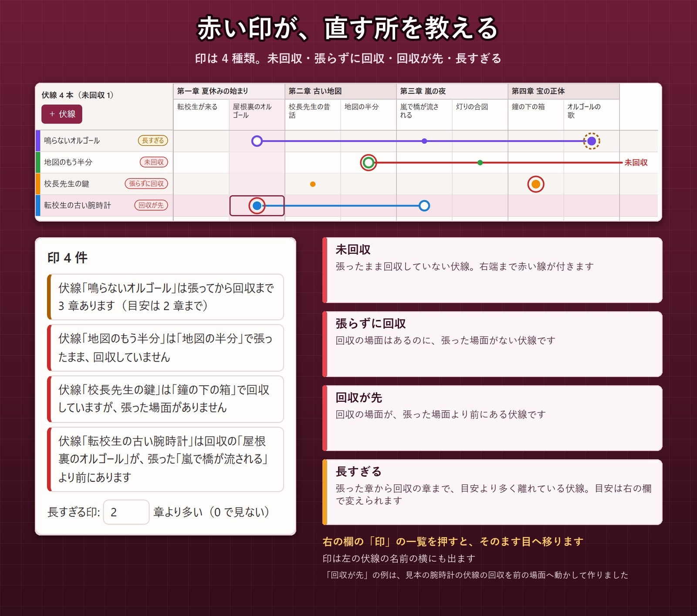Viewport: 697px width, 616px height.
Task: Select the foreshadow row name "鳴らないオルゴール"
Action: (72, 141)
